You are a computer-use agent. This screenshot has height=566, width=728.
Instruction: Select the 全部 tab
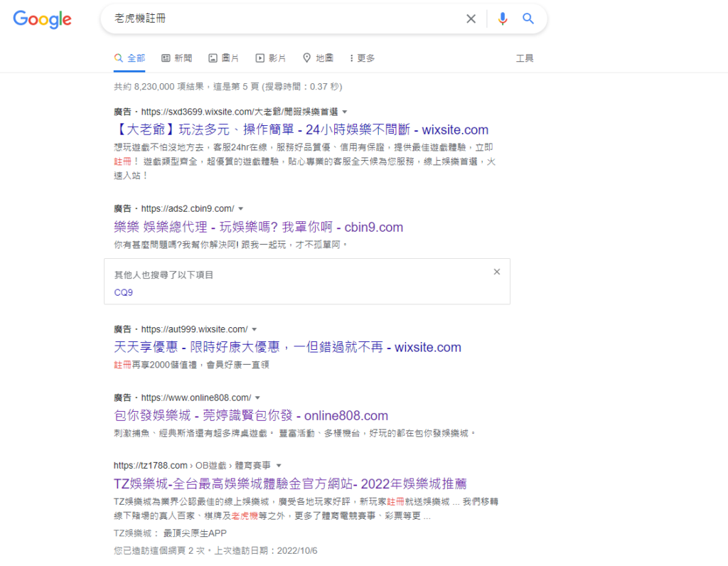(129, 58)
